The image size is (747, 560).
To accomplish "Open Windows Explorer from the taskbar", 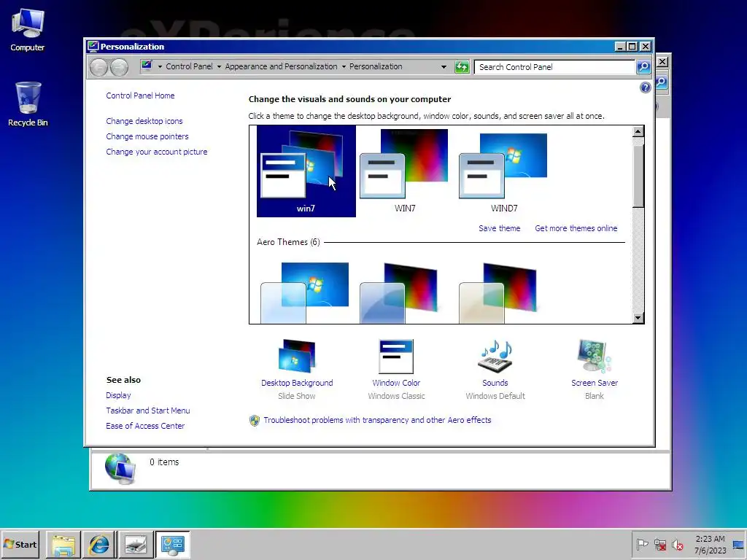I will pyautogui.click(x=63, y=545).
